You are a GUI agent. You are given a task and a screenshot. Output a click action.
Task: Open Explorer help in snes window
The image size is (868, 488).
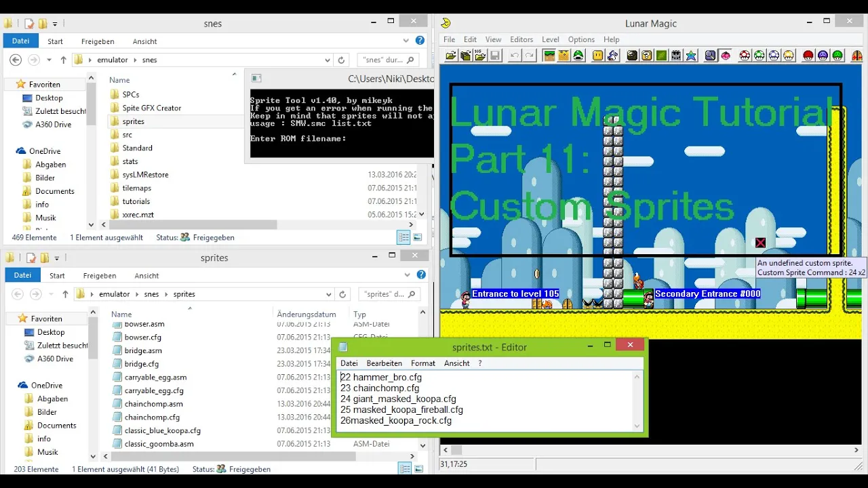point(420,41)
